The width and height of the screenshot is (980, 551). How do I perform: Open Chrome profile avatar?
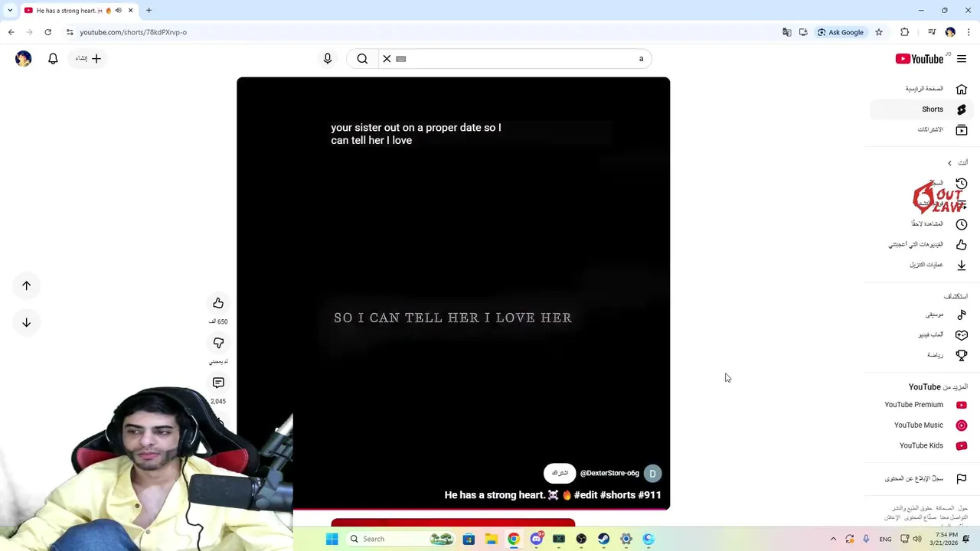click(x=950, y=32)
